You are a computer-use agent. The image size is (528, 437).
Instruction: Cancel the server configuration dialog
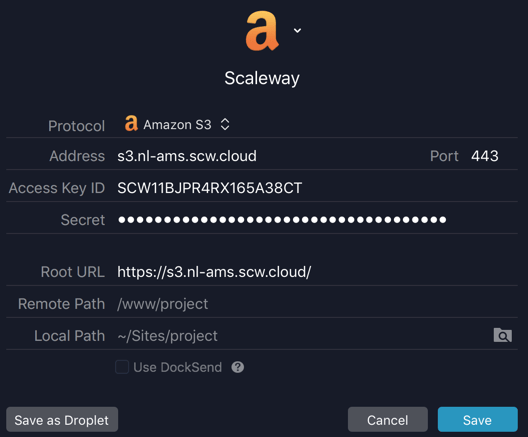388,419
